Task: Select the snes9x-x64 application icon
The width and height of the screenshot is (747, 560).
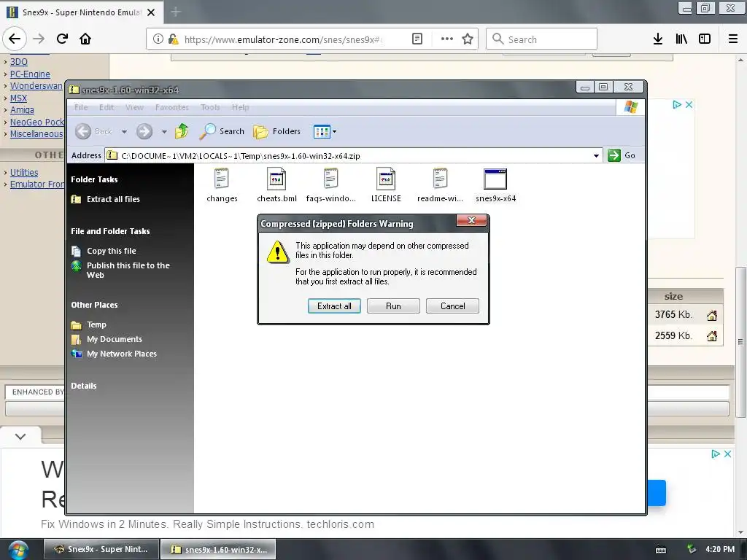Action: 495,179
